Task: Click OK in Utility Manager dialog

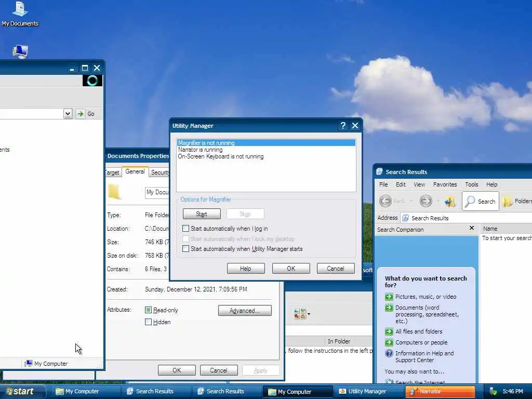Action: (x=291, y=269)
